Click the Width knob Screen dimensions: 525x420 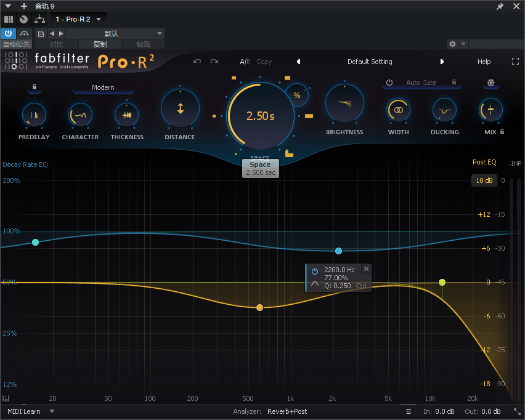[x=399, y=110]
